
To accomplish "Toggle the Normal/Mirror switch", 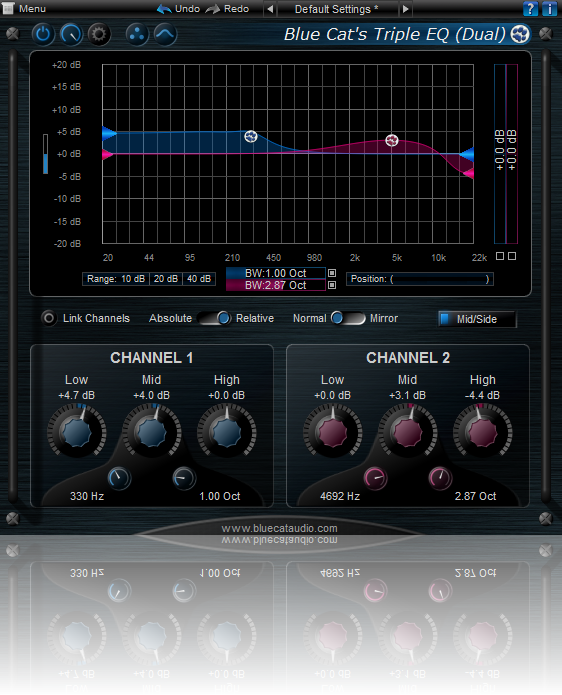I will [x=348, y=318].
